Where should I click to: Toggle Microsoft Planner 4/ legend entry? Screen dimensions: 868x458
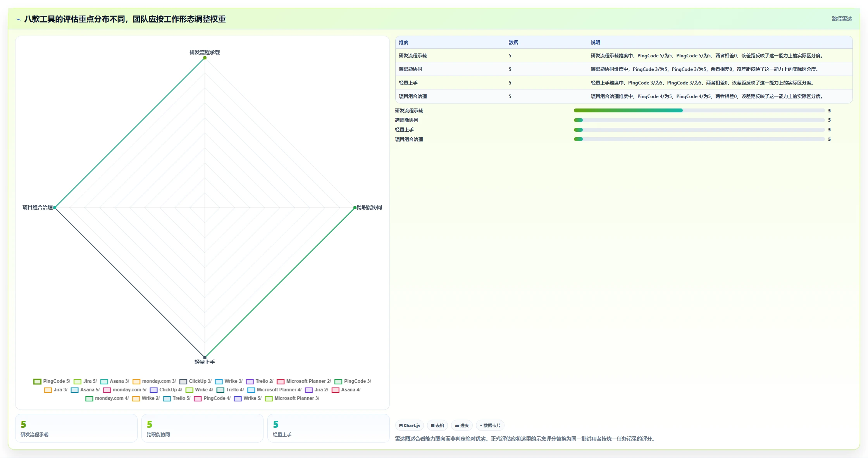[x=274, y=390]
